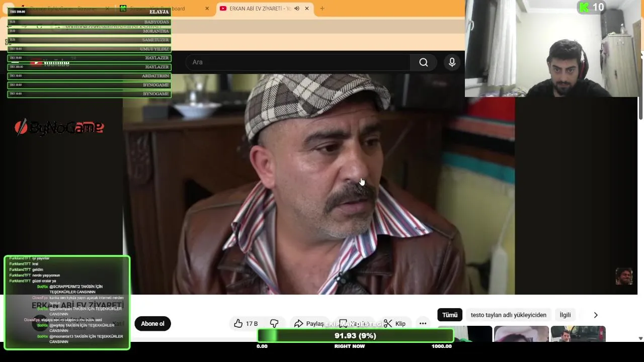The width and height of the screenshot is (644, 362).
Task: Close the ERKAN ABİ EV ZİYARETİ tab
Action: pyautogui.click(x=307, y=9)
